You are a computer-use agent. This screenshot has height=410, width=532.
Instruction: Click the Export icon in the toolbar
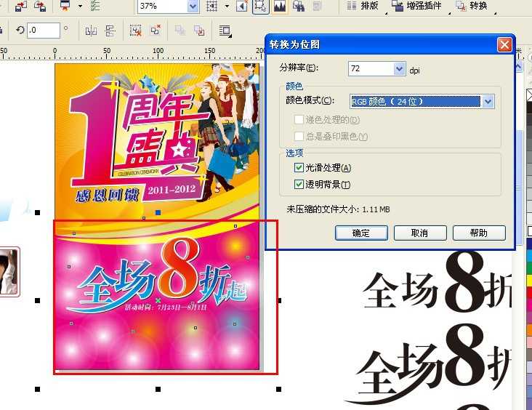pyautogui.click(x=40, y=5)
